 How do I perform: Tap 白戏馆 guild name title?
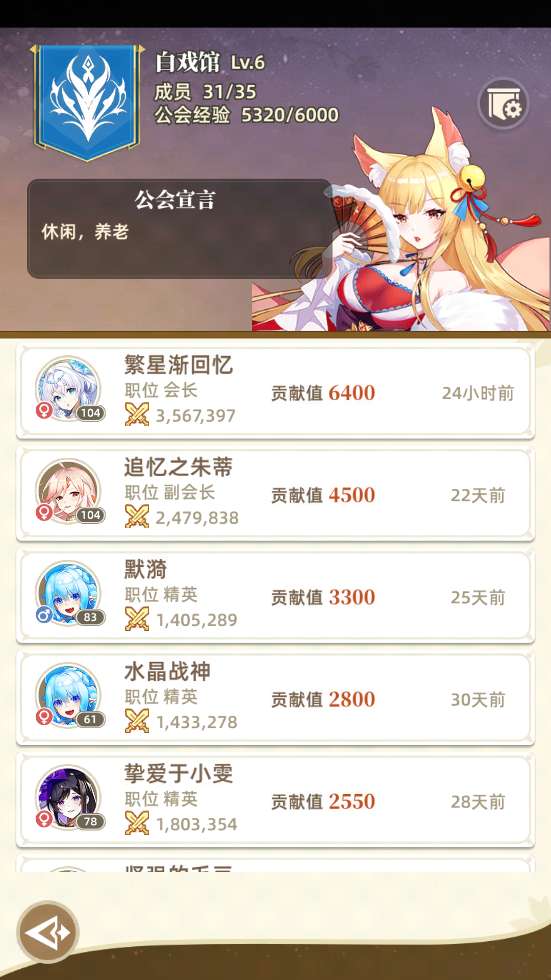click(x=187, y=62)
